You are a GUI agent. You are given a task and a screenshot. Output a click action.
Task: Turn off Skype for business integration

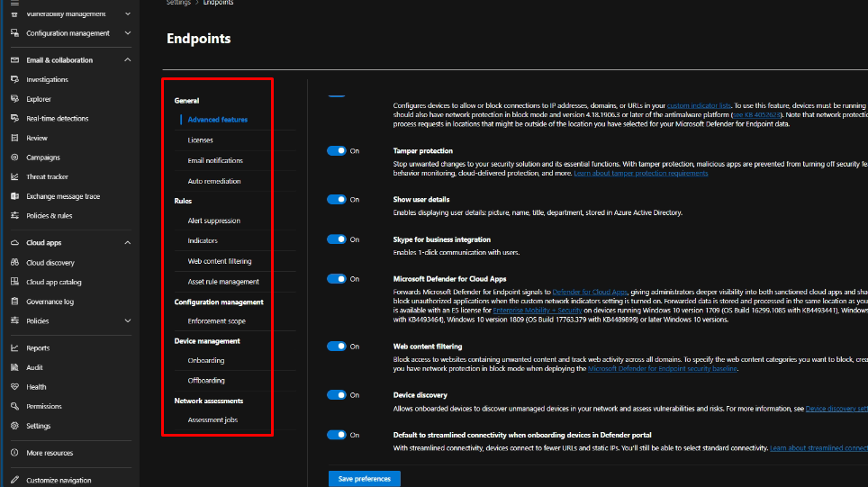(x=337, y=239)
